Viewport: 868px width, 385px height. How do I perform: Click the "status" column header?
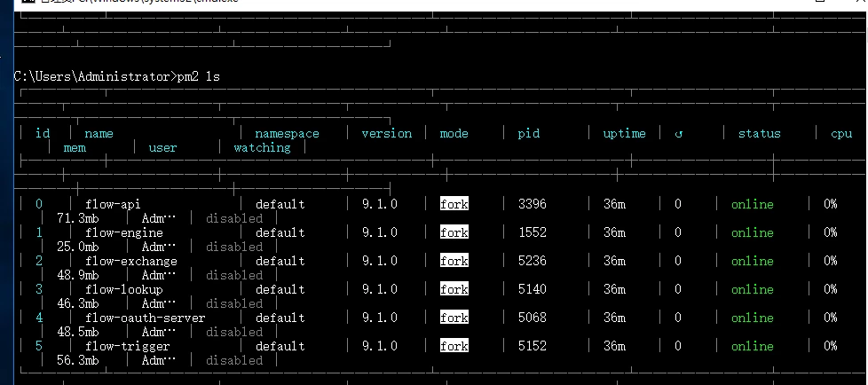coord(760,134)
